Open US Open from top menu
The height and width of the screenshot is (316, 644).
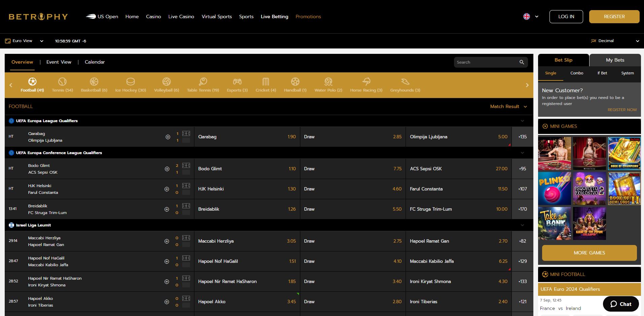coord(102,16)
